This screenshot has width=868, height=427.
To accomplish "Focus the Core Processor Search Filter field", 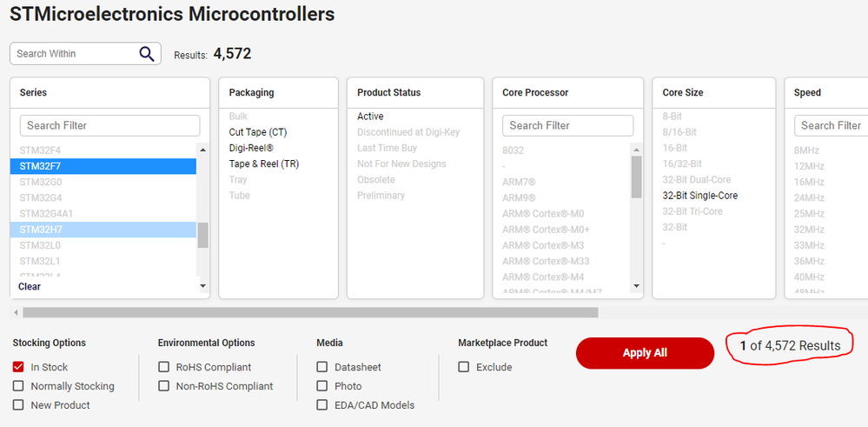I will (x=568, y=126).
